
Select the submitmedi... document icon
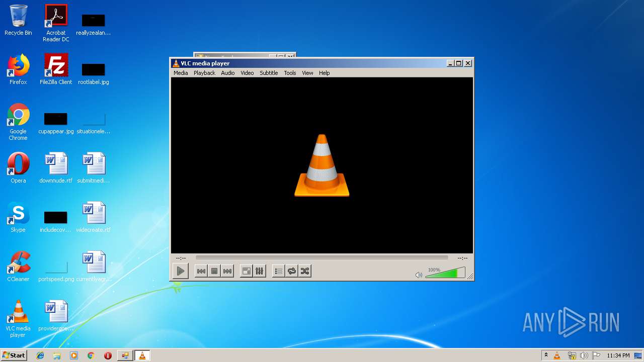pos(94,168)
